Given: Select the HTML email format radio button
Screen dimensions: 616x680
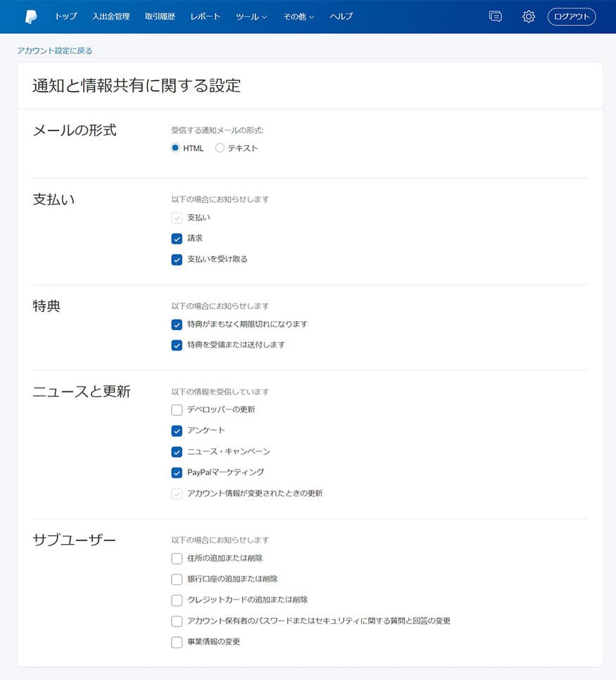Looking at the screenshot, I should pyautogui.click(x=174, y=148).
